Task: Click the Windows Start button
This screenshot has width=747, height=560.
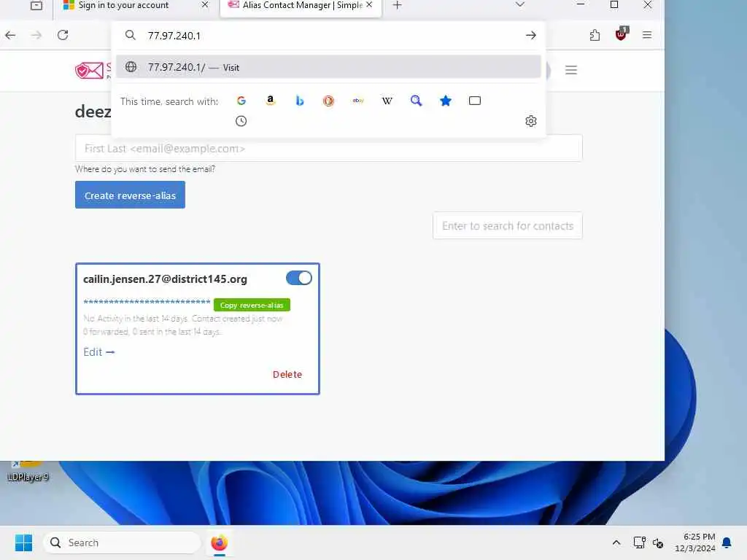Action: (23, 542)
